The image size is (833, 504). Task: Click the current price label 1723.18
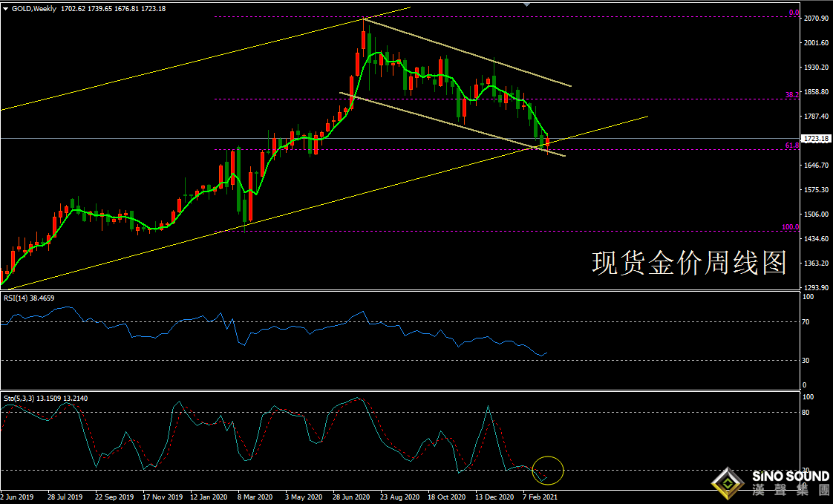817,139
